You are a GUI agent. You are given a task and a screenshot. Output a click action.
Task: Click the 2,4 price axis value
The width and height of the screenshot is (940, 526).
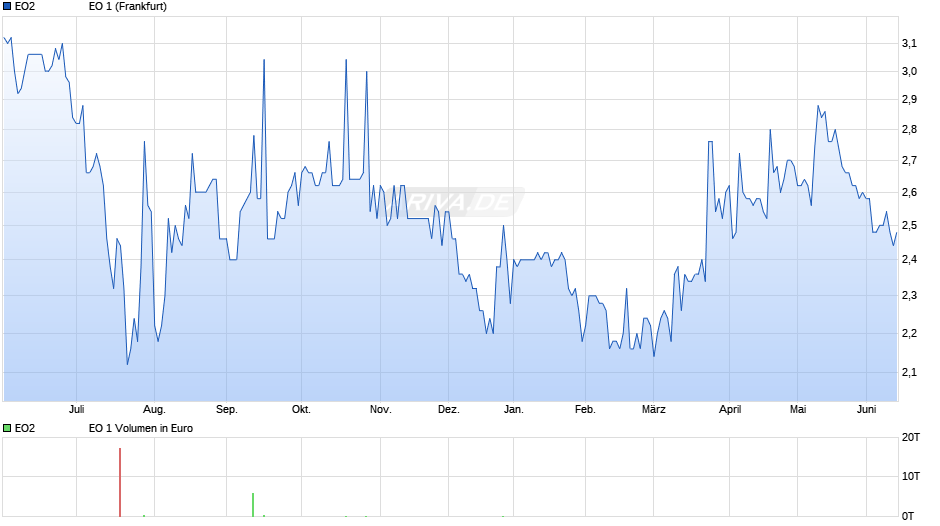click(x=909, y=260)
